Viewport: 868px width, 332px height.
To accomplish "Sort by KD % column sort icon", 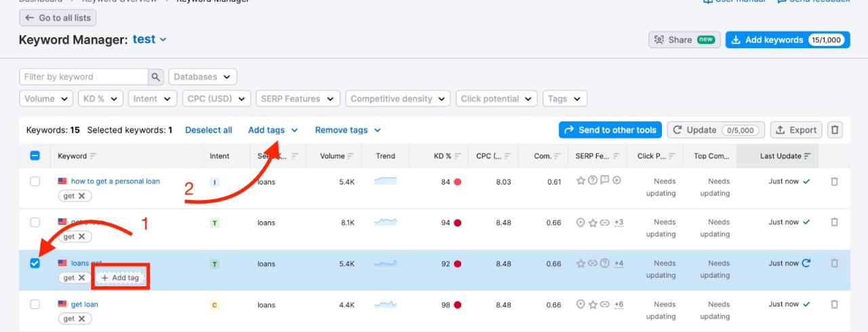I will 458,156.
